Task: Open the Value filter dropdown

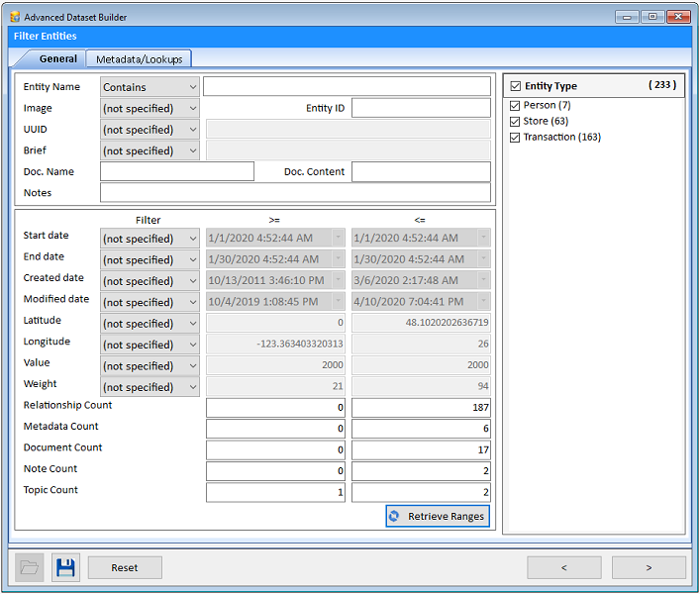Action: point(150,365)
